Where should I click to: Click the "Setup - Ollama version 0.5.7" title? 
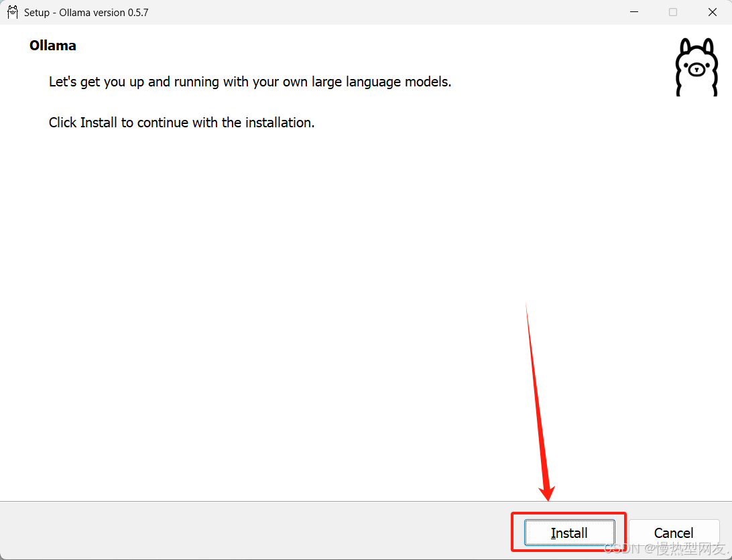[x=86, y=13]
